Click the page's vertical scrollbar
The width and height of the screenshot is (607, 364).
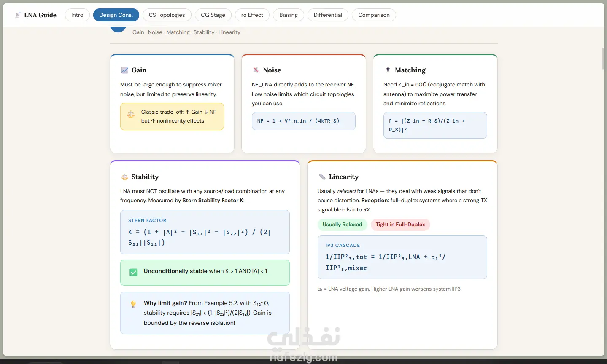(x=603, y=59)
